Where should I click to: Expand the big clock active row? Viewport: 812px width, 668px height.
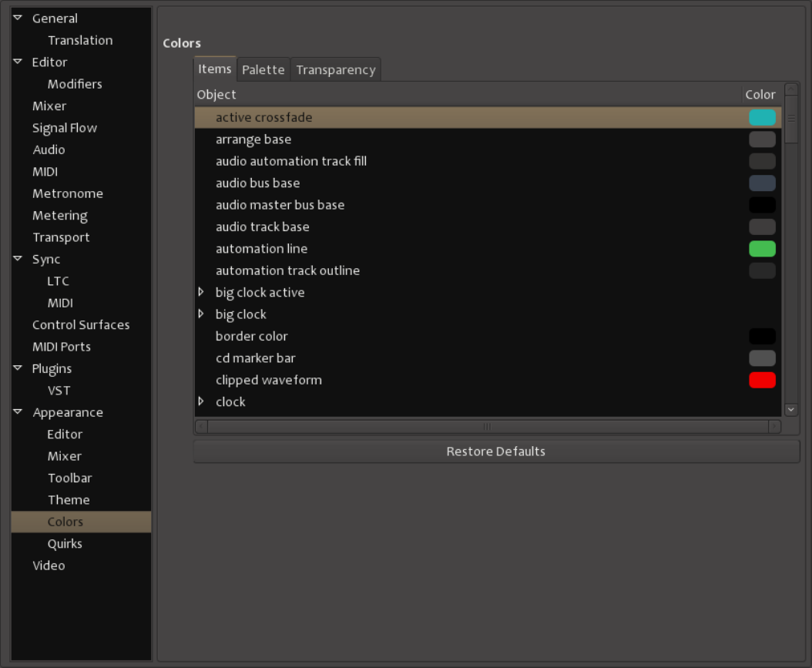click(x=201, y=292)
